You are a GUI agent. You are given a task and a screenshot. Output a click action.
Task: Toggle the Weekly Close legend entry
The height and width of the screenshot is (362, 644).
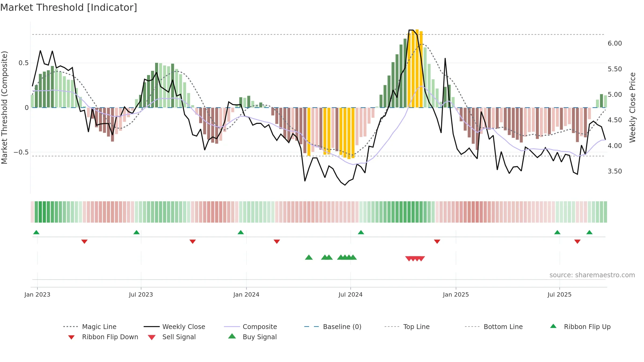click(174, 327)
